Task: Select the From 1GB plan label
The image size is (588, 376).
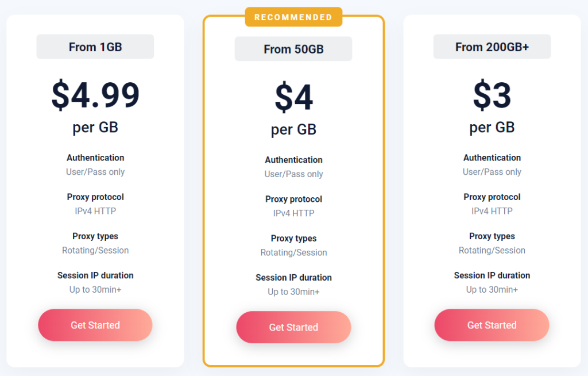Action: pyautogui.click(x=95, y=47)
